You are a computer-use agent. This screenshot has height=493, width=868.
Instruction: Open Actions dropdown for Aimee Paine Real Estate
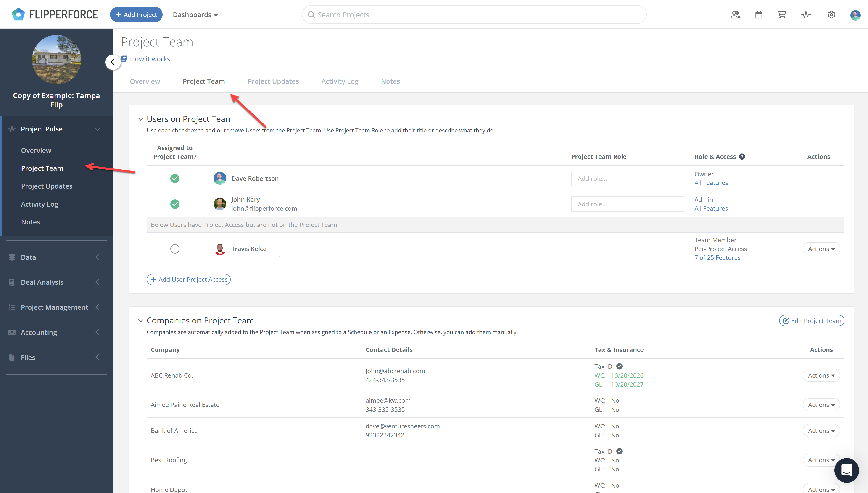[821, 405]
